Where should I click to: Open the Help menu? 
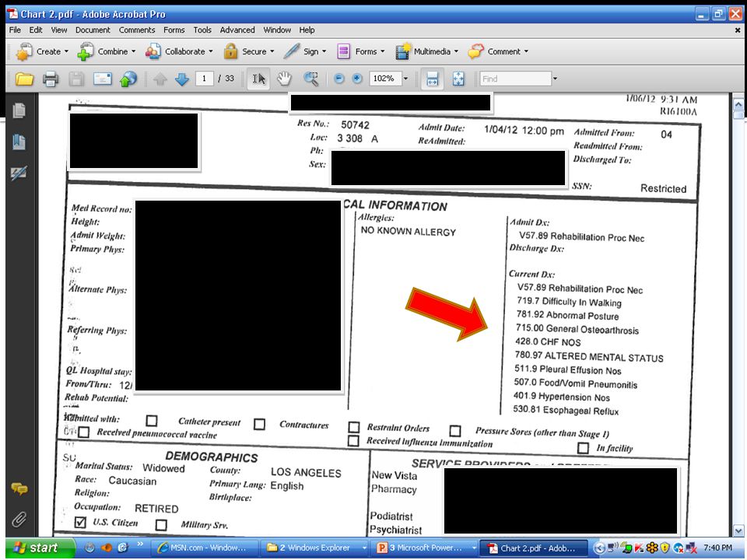tap(307, 30)
